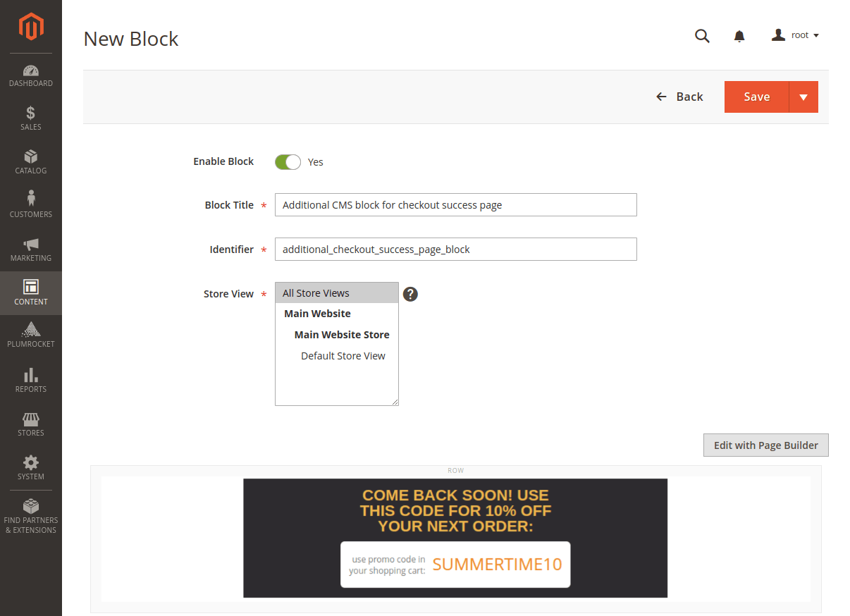Click the Save button
Viewport: 850px width, 616px height.
(x=756, y=97)
